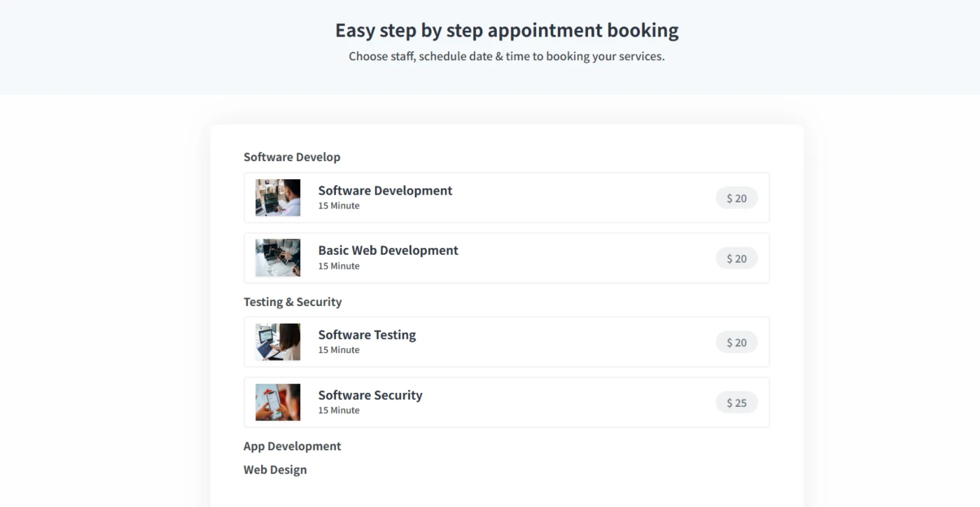Click the $ 20 badge for Basic Web Development
Screen dimensions: 980x507
[736, 258]
